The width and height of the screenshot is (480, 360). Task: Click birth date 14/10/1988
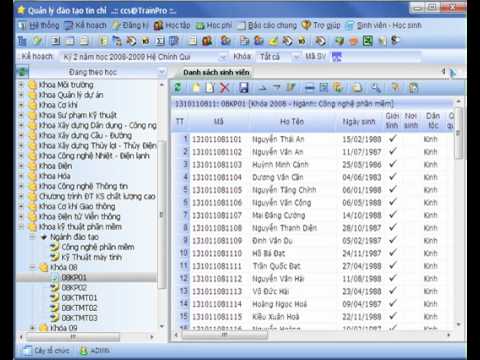(x=362, y=215)
